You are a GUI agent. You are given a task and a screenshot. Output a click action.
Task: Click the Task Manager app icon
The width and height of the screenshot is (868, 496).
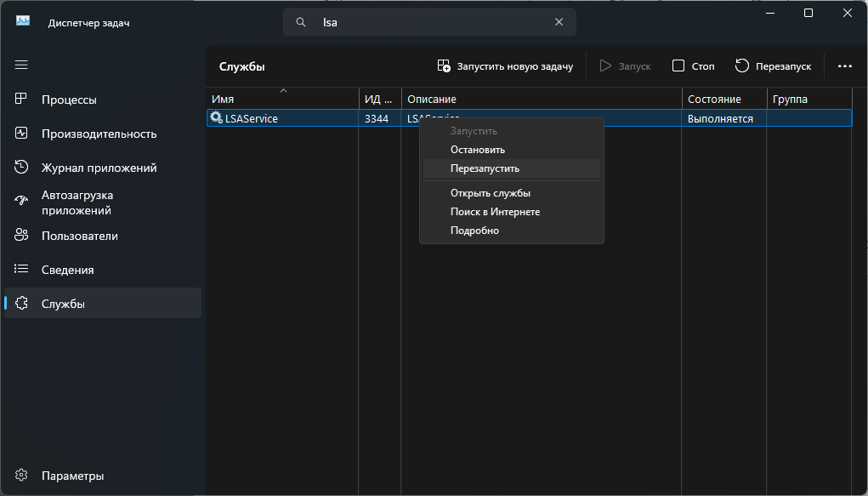[x=23, y=21]
